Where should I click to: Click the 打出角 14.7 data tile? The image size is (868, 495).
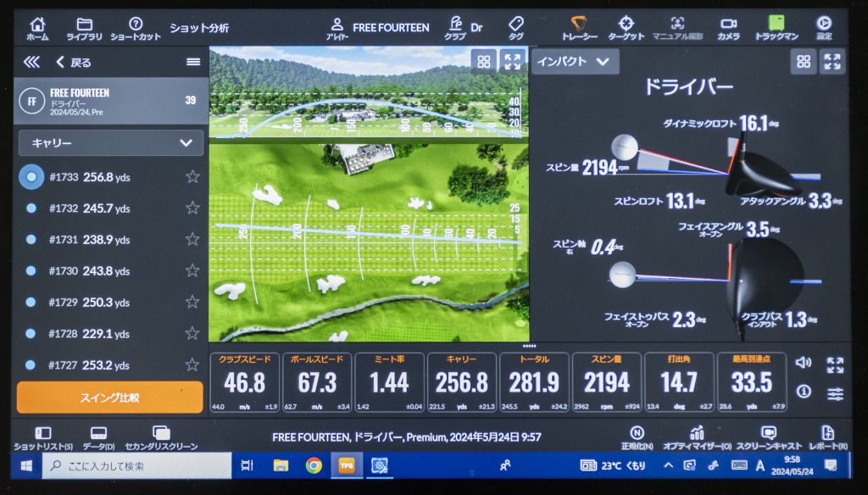pos(679,382)
